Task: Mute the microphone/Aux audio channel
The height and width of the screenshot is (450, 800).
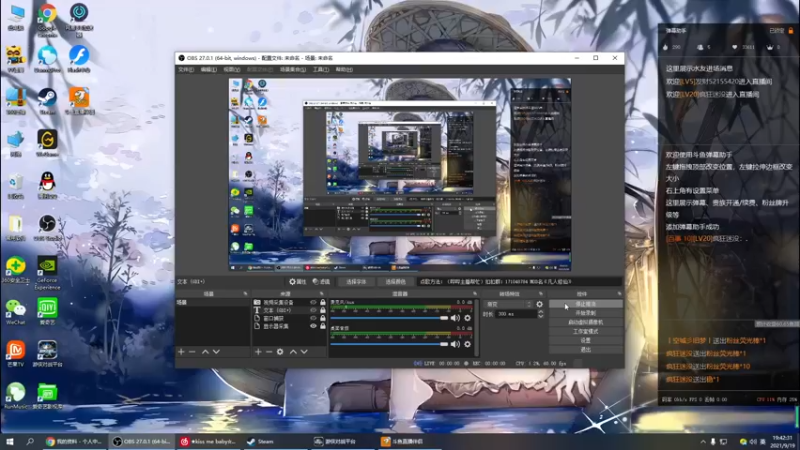Action: pos(455,318)
